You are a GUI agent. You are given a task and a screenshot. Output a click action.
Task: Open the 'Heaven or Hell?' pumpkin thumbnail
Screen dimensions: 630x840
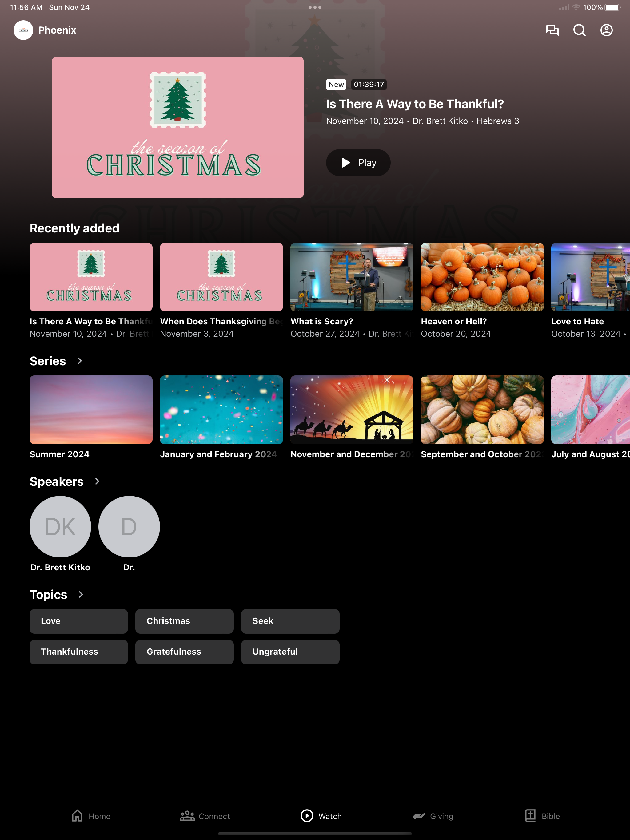pos(482,277)
